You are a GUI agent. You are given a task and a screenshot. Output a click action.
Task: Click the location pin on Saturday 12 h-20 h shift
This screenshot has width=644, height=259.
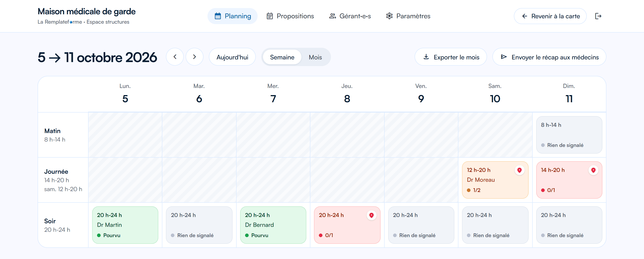point(519,170)
